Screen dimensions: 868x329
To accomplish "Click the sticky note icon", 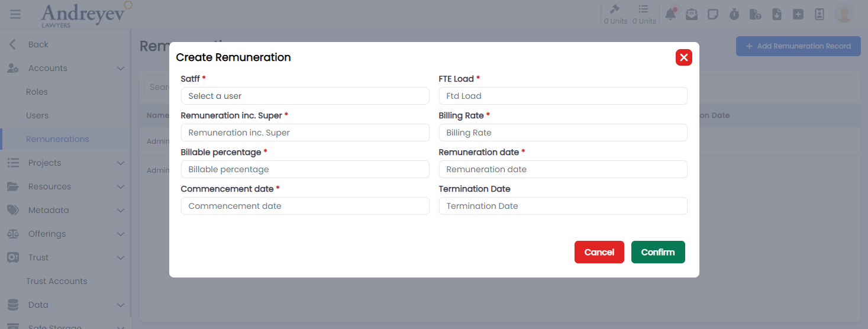I will pos(713,14).
